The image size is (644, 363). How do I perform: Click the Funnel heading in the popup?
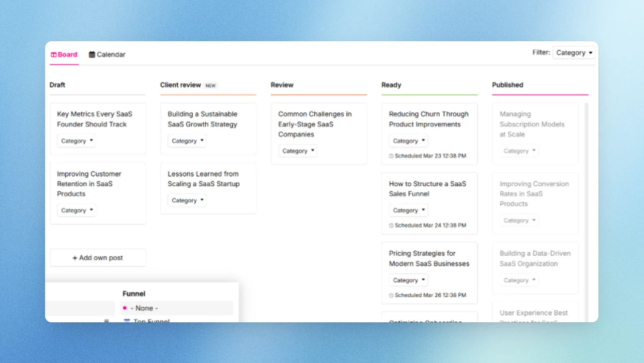[134, 294]
